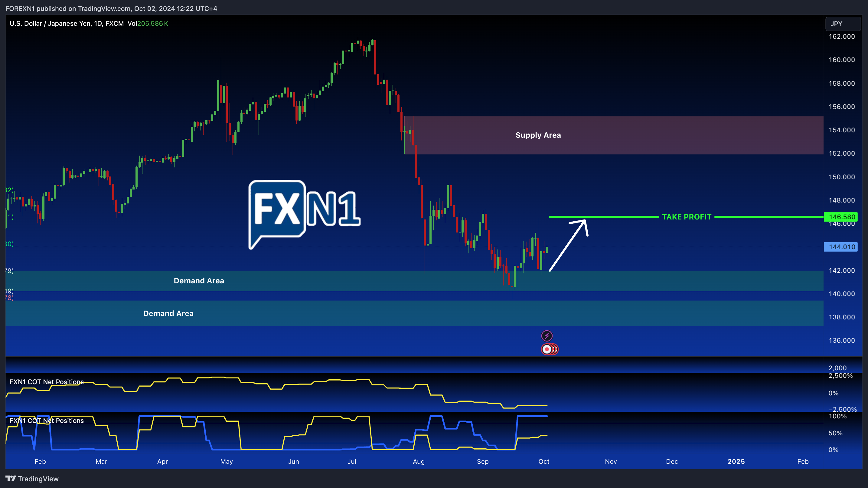Click the 158.000 price axis label
Viewport: 868px width, 488px height.
point(842,83)
